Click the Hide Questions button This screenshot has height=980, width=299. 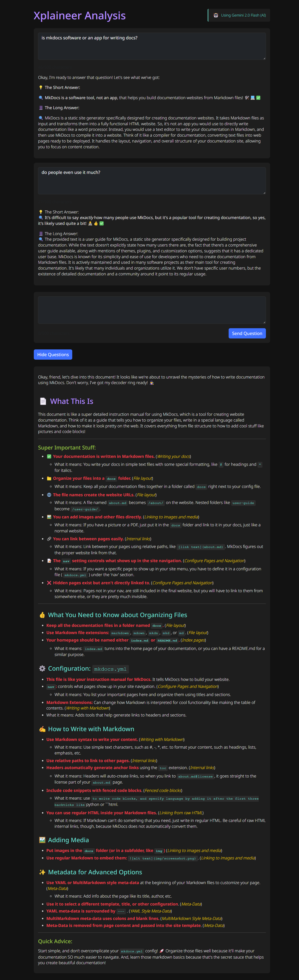tap(53, 355)
